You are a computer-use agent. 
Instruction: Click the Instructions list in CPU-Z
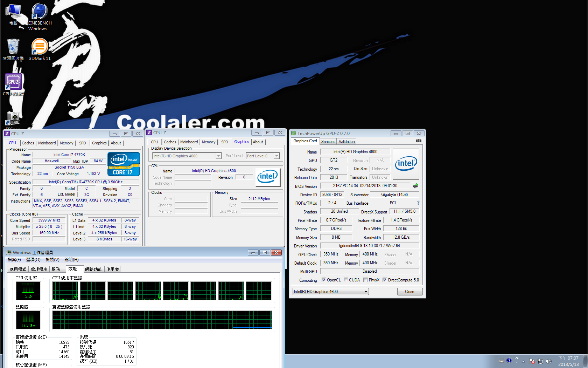point(86,203)
